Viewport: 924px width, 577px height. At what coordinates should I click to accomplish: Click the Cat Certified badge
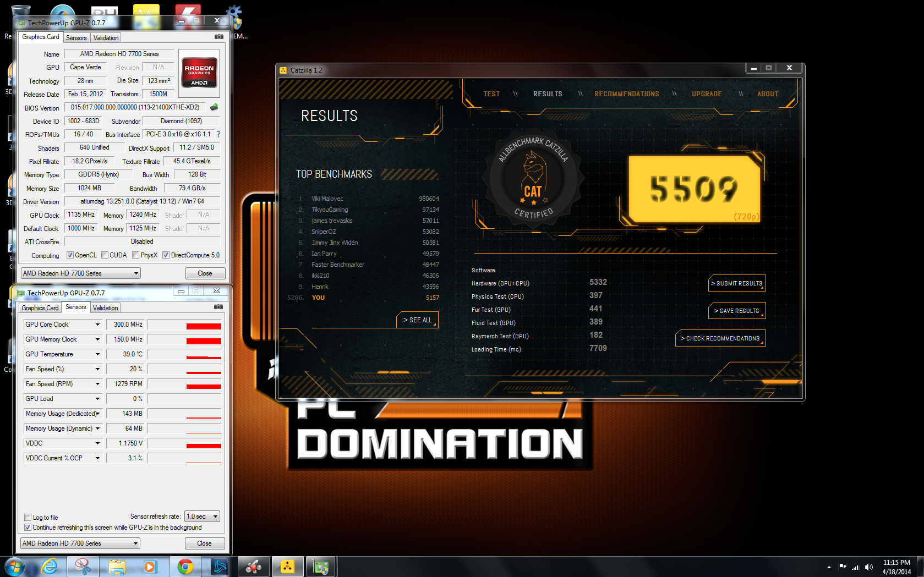coord(533,179)
